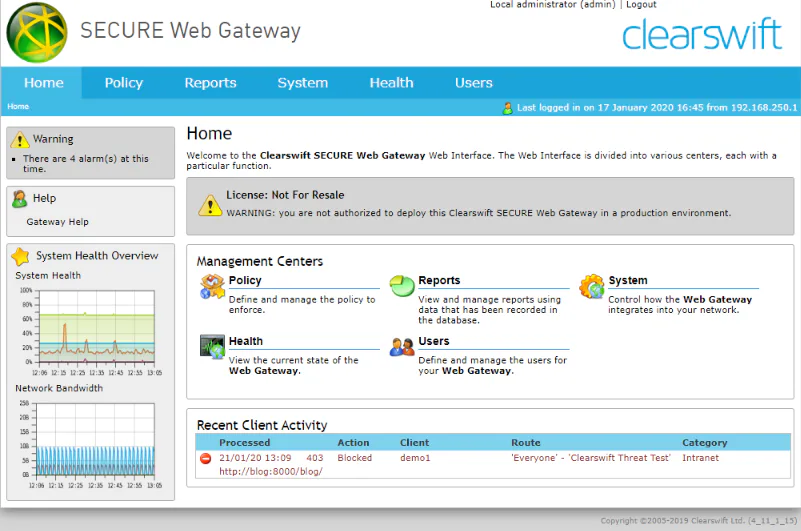Go to the System tab
The height and width of the screenshot is (531, 801).
tap(302, 83)
